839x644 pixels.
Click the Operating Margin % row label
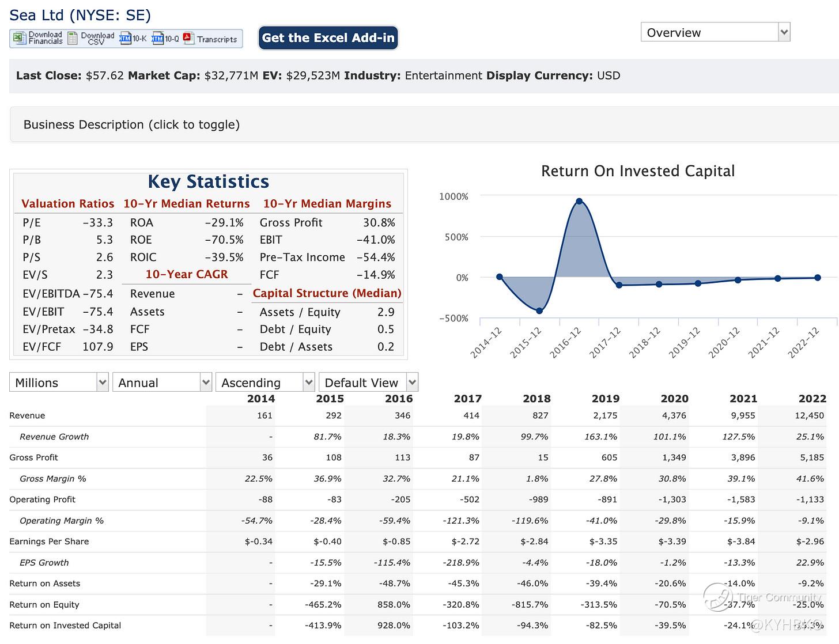click(62, 521)
